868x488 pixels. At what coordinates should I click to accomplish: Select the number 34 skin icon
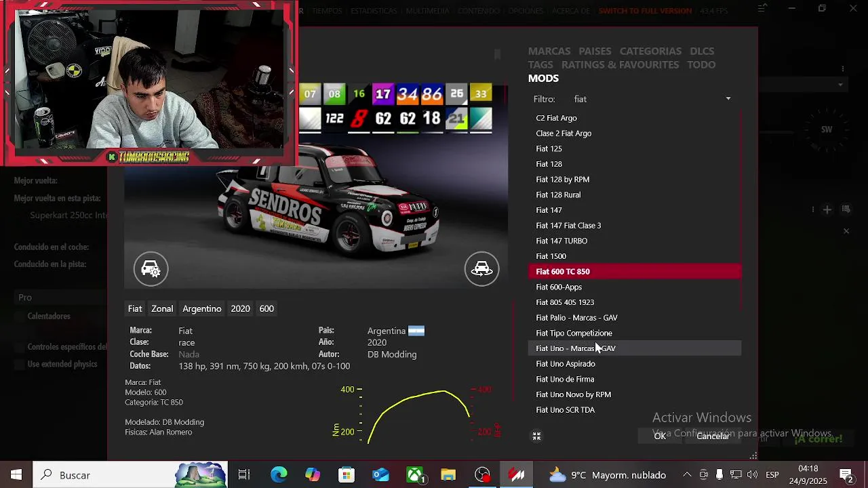click(408, 94)
